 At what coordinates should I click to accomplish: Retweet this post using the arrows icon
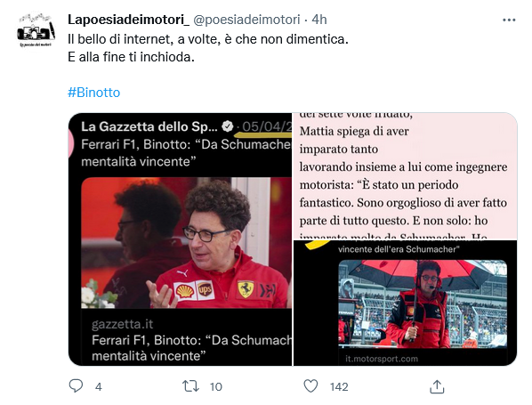click(x=190, y=386)
